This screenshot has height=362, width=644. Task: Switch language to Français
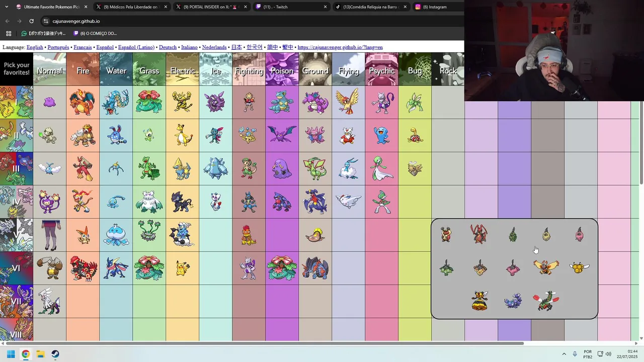pyautogui.click(x=83, y=47)
